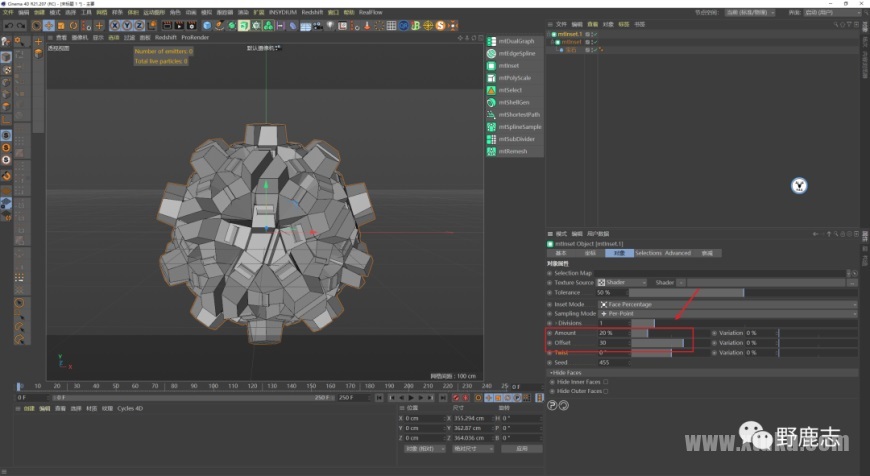Toggle the X axis lock
870x476 pixels.
[114, 26]
